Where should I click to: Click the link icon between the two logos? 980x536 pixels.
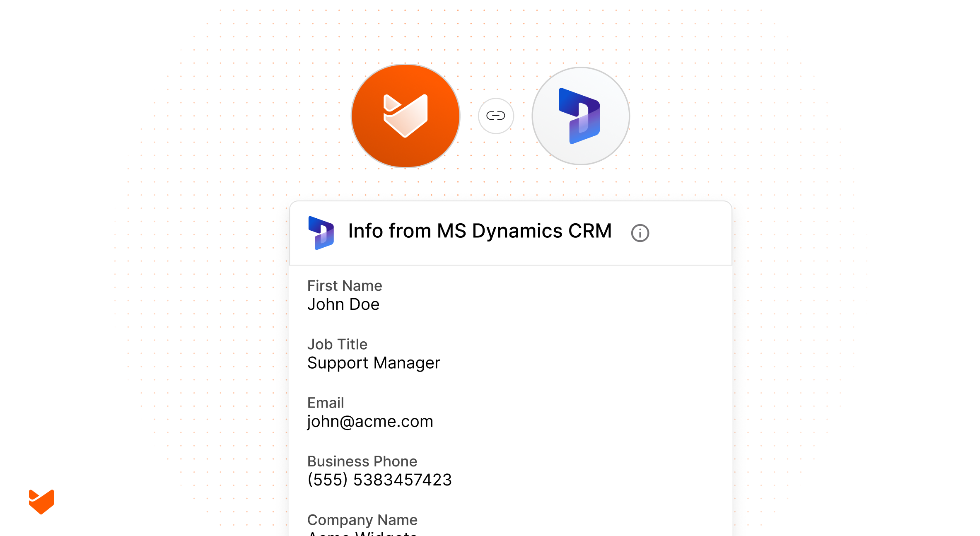[495, 116]
